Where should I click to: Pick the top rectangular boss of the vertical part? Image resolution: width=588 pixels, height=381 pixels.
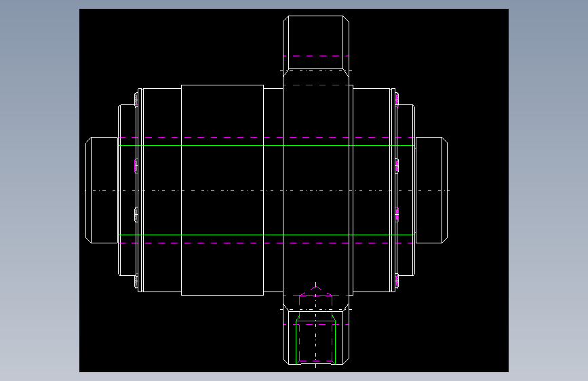coord(316,43)
